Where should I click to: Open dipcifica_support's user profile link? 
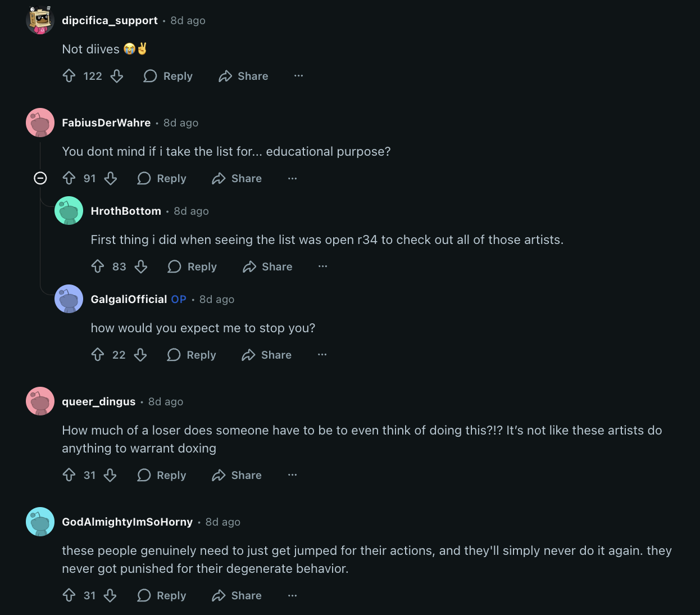pyautogui.click(x=110, y=20)
